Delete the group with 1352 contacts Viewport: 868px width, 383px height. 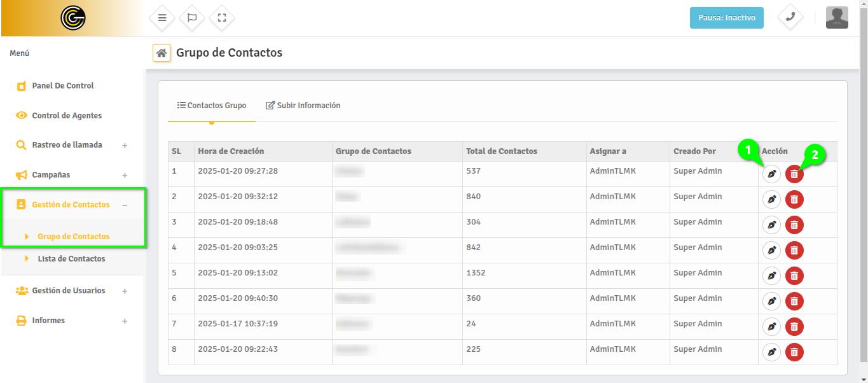click(x=794, y=276)
